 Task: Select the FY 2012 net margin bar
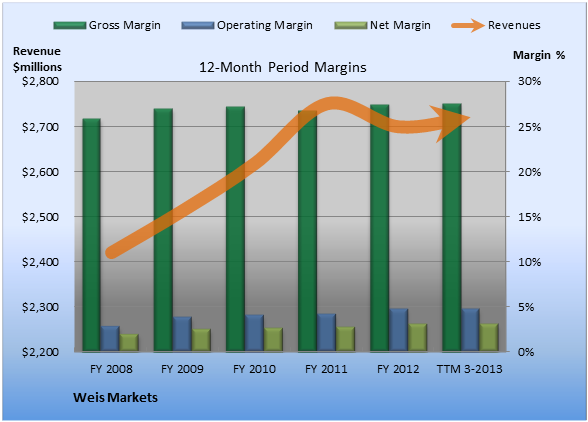[x=417, y=337]
